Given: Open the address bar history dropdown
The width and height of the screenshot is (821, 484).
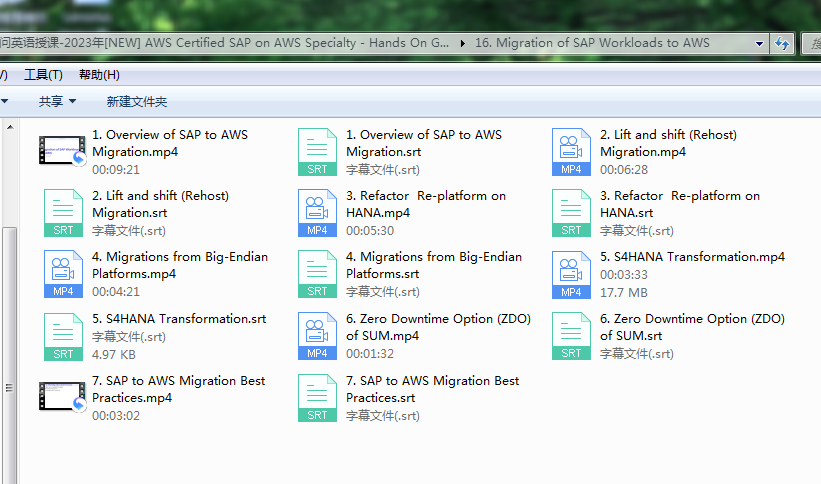Looking at the screenshot, I should pos(759,44).
